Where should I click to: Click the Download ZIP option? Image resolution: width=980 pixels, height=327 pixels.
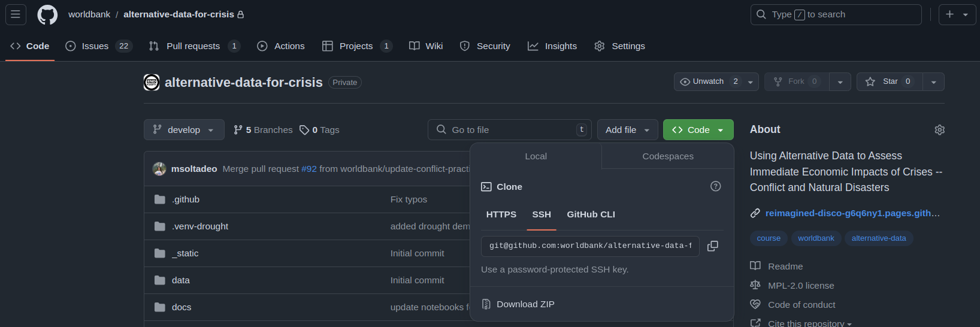coord(525,304)
